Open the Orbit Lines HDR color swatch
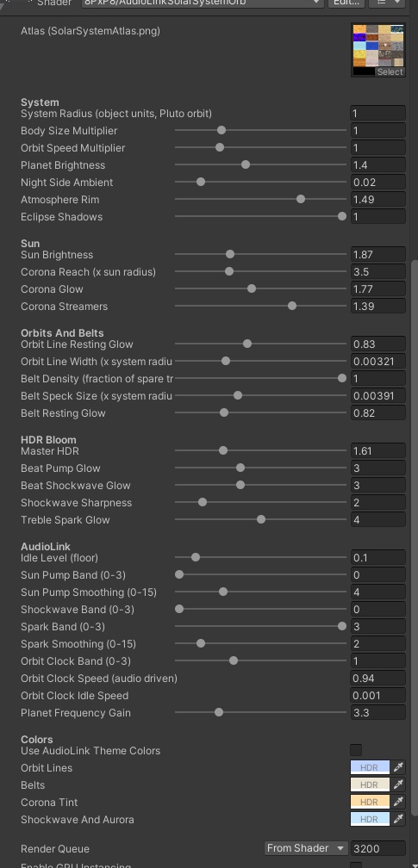This screenshot has height=868, width=418. pyautogui.click(x=370, y=768)
